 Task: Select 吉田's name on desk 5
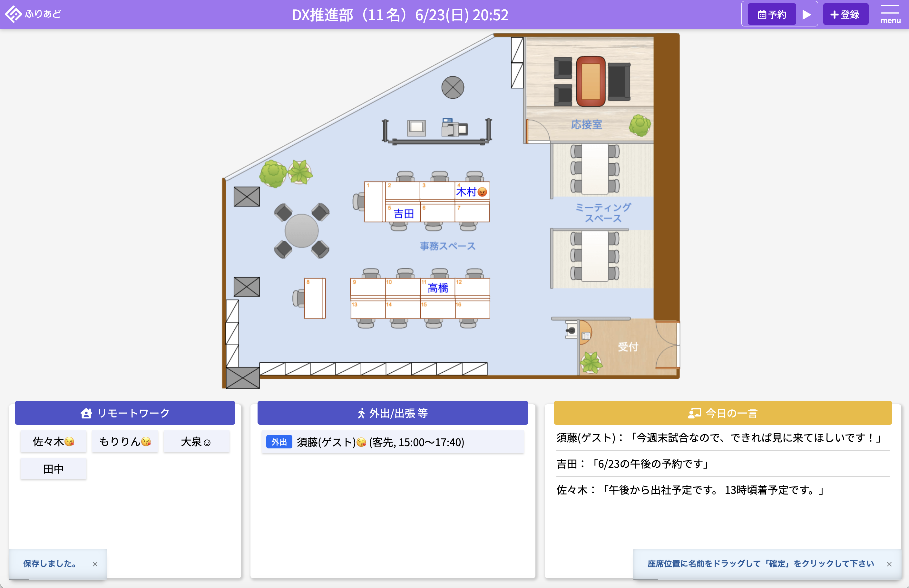[x=404, y=213]
